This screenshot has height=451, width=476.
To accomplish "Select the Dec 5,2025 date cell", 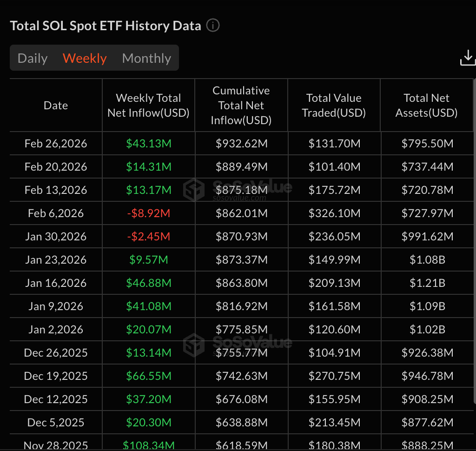I will pos(56,423).
